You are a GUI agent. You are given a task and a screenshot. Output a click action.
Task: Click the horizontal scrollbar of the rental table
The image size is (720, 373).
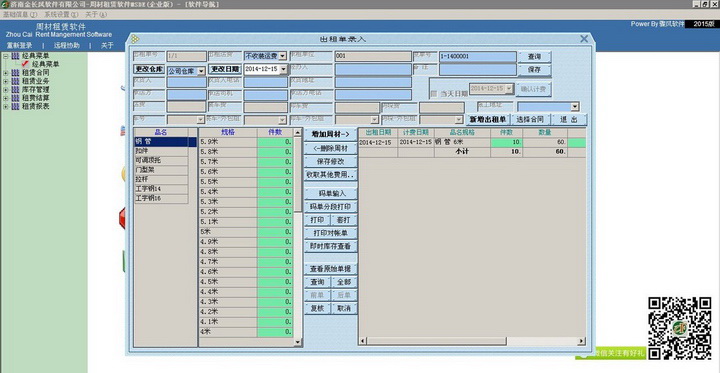[x=472, y=341]
